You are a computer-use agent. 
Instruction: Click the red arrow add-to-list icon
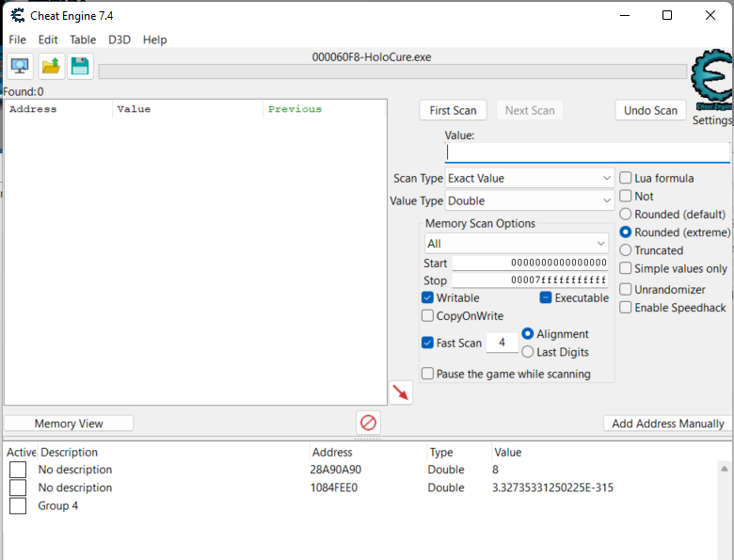[401, 392]
